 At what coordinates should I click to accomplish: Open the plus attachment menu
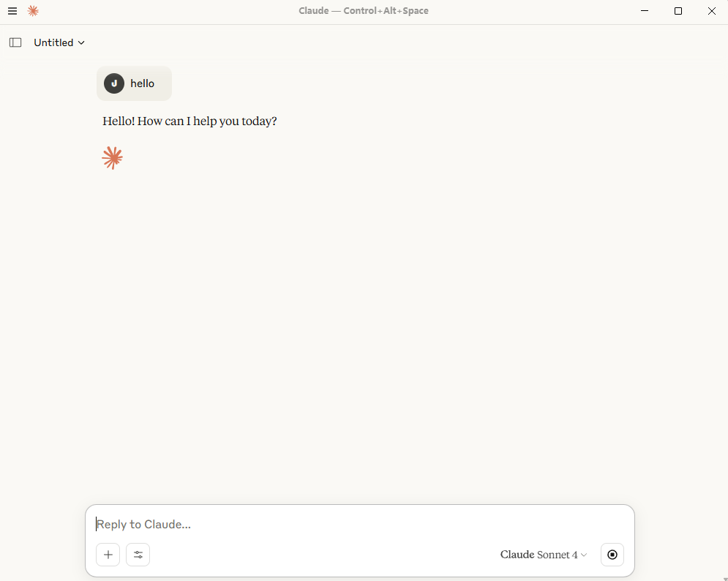(x=108, y=555)
